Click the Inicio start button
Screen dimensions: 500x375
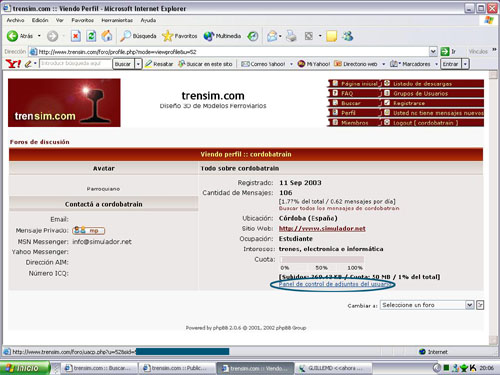tap(25, 368)
